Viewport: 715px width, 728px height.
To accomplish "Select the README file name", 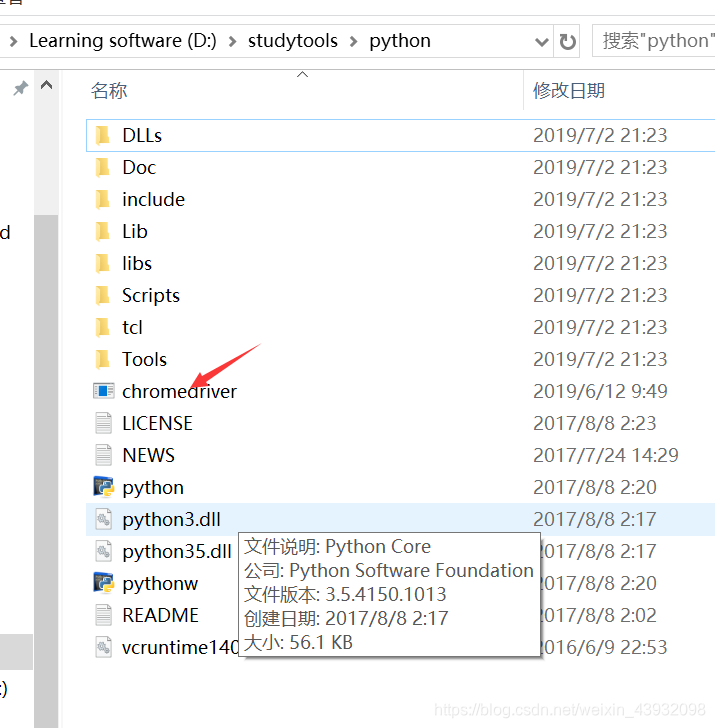I will click(x=160, y=616).
